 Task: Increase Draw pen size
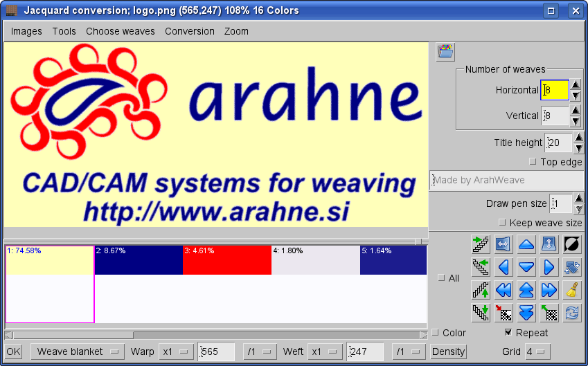coord(578,199)
